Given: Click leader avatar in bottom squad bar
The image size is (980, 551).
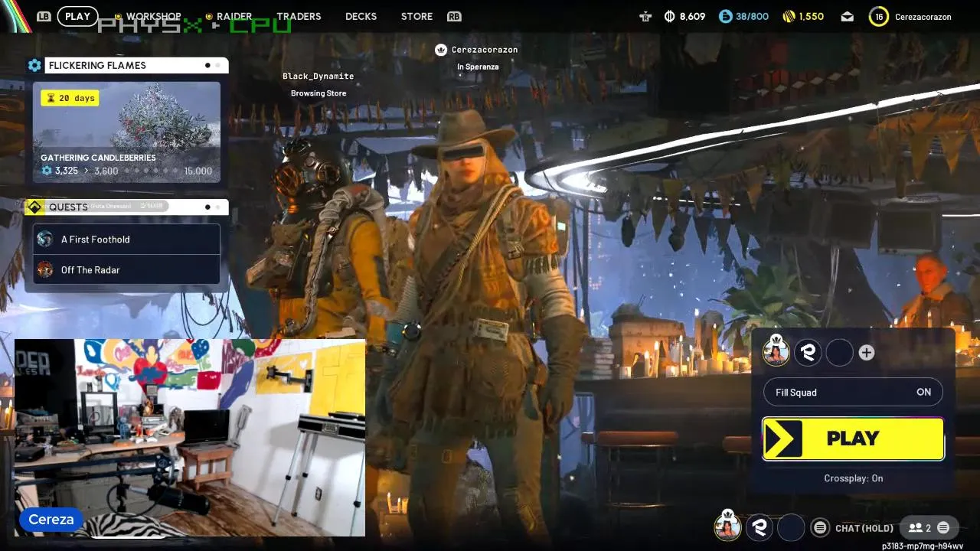Looking at the screenshot, I should click(727, 527).
